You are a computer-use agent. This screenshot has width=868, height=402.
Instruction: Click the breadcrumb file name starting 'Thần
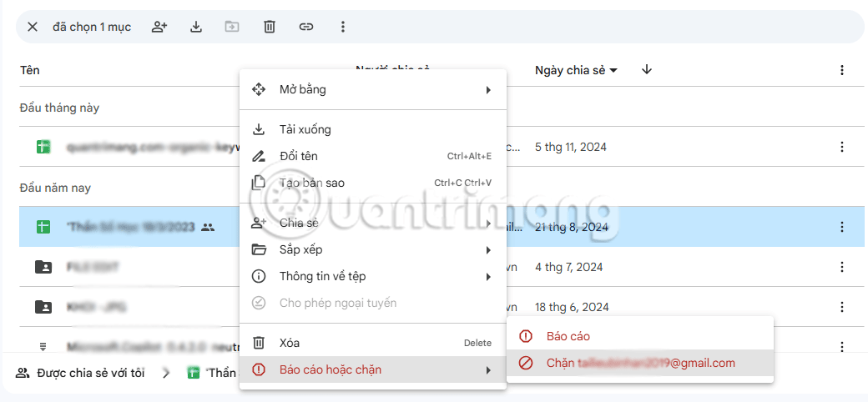pos(223,373)
